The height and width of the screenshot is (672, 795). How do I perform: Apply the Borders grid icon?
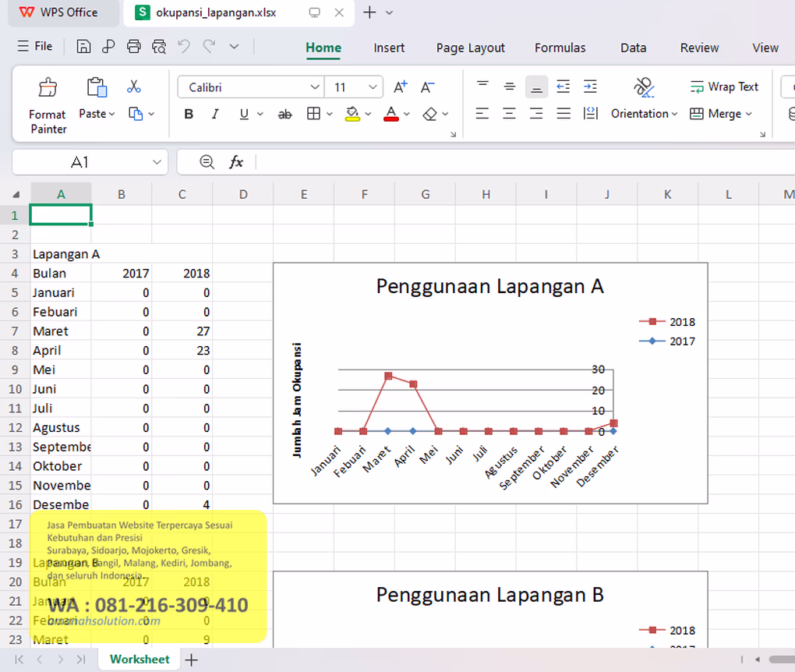point(314,114)
